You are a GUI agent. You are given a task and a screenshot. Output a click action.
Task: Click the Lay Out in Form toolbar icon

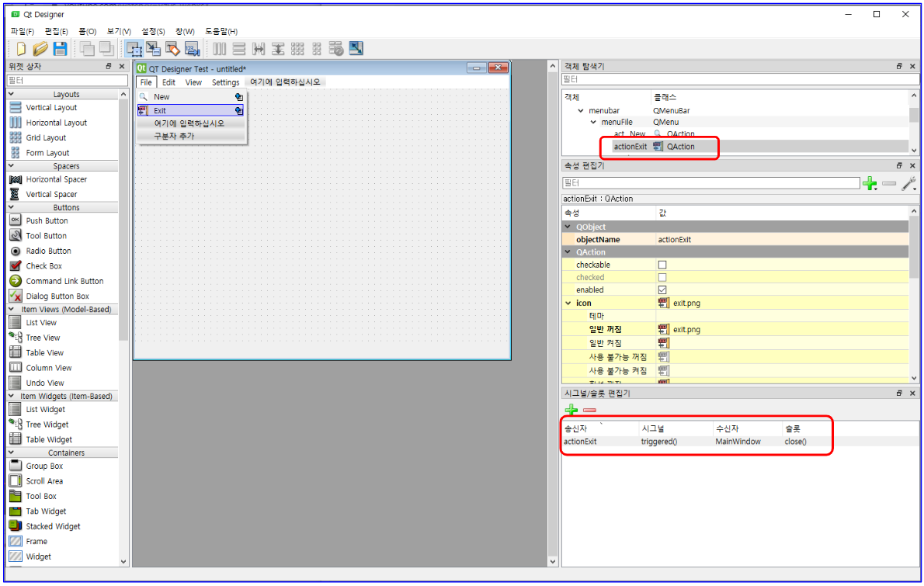tap(317, 49)
